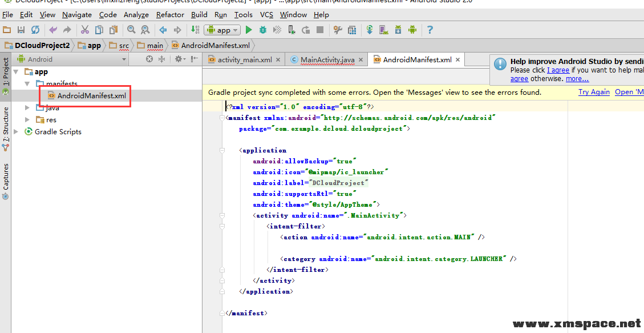Expand the Gradle Scripts node
The width and height of the screenshot is (644, 333).
[x=16, y=131]
